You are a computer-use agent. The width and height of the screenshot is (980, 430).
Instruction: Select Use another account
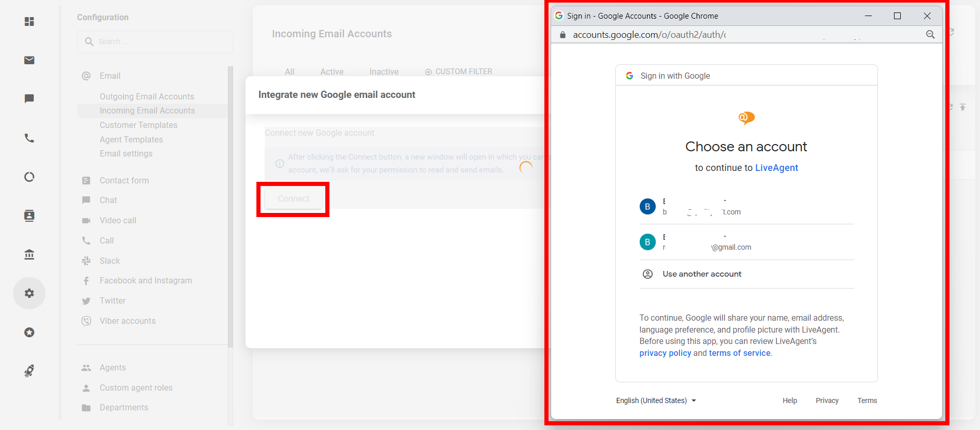[x=702, y=274]
